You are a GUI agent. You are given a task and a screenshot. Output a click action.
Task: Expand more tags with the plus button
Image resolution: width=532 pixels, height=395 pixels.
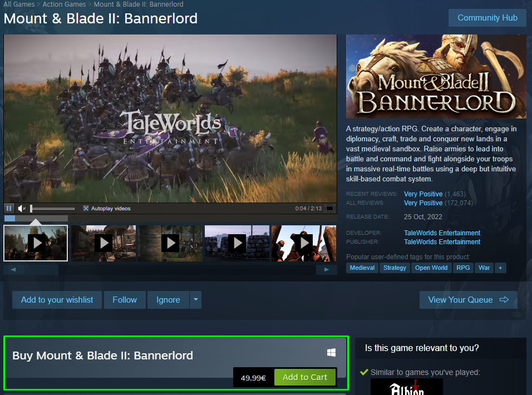tap(500, 268)
